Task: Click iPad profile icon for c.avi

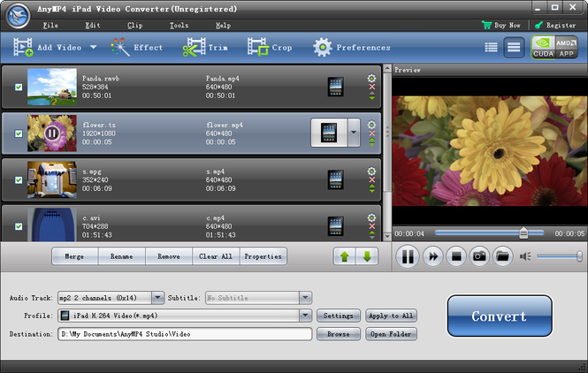Action: (335, 226)
